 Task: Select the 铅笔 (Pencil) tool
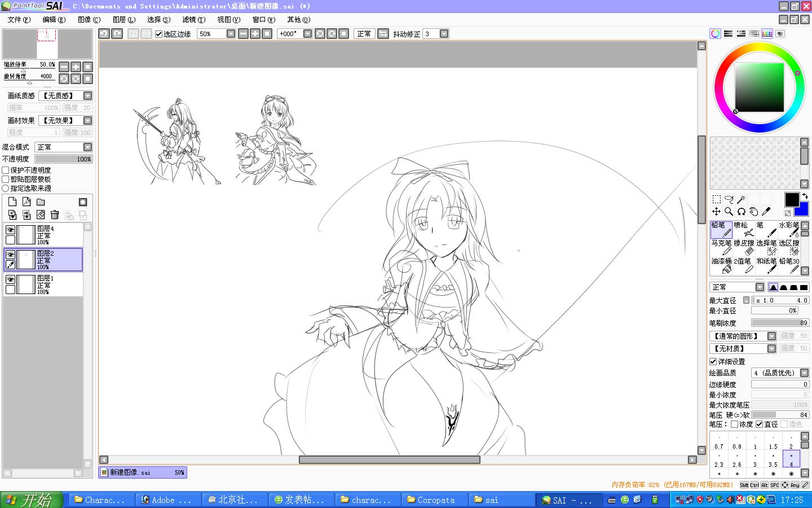click(721, 229)
